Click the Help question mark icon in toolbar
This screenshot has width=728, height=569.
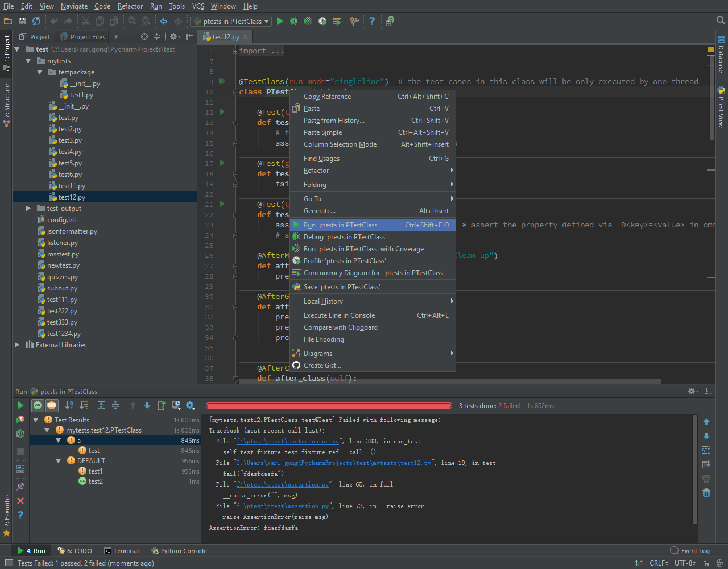[x=372, y=21]
